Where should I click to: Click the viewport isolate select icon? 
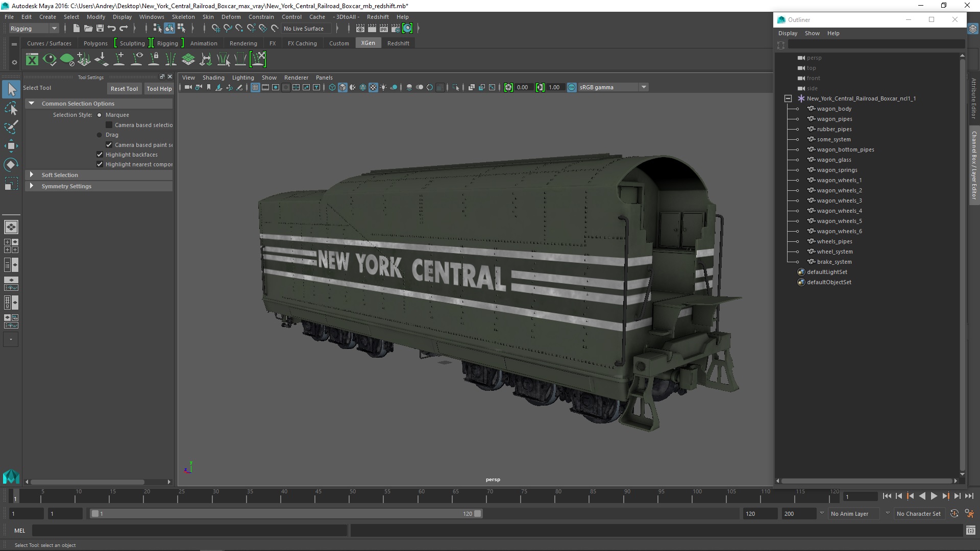(456, 87)
